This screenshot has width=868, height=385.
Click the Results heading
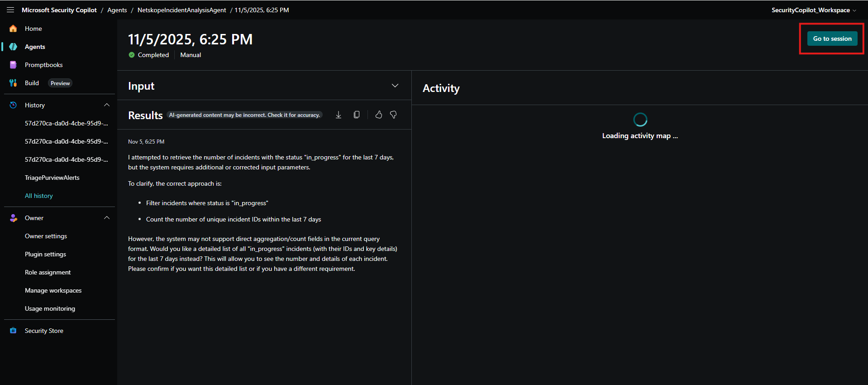pos(145,115)
